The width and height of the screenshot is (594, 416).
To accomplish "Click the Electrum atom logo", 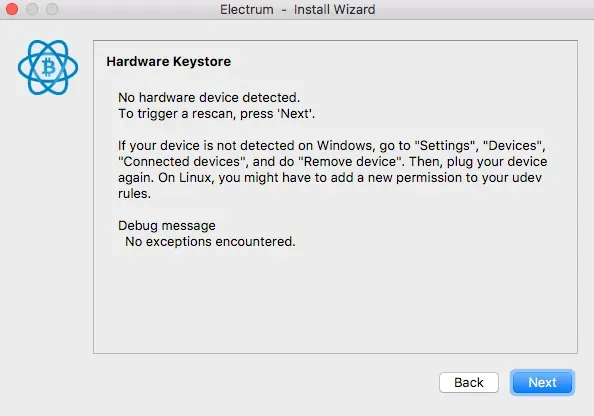I will (x=48, y=67).
